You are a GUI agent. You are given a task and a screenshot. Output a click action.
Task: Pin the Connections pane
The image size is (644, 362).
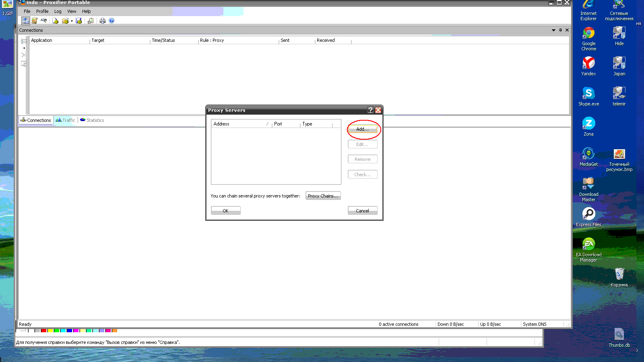560,30
